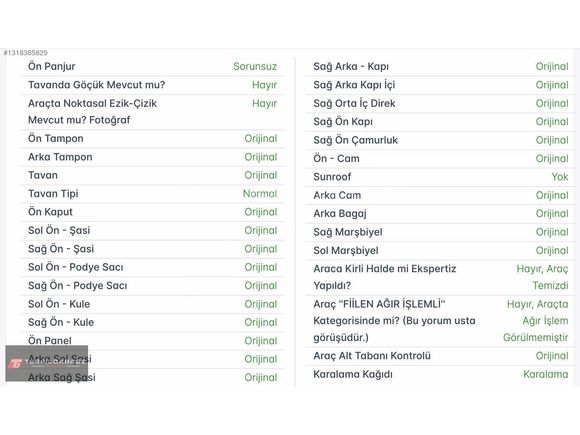Click the Hayır value for Noktasal Ezik-Çizik

pyautogui.click(x=264, y=104)
